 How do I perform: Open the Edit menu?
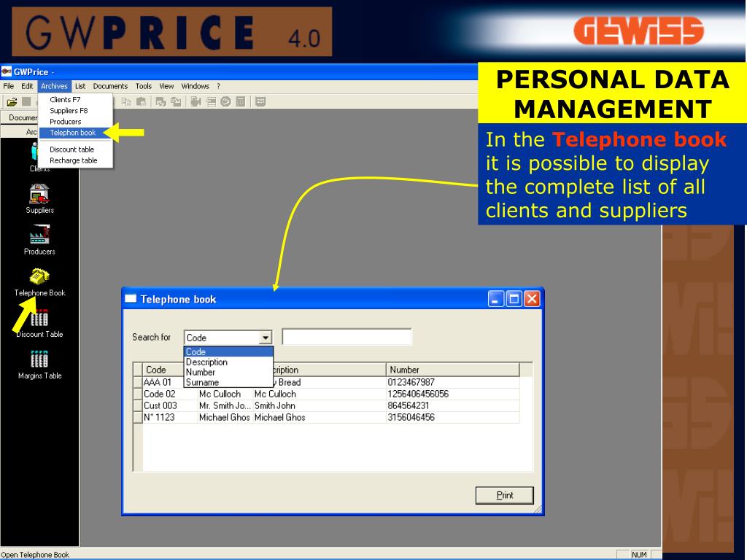pyautogui.click(x=27, y=86)
